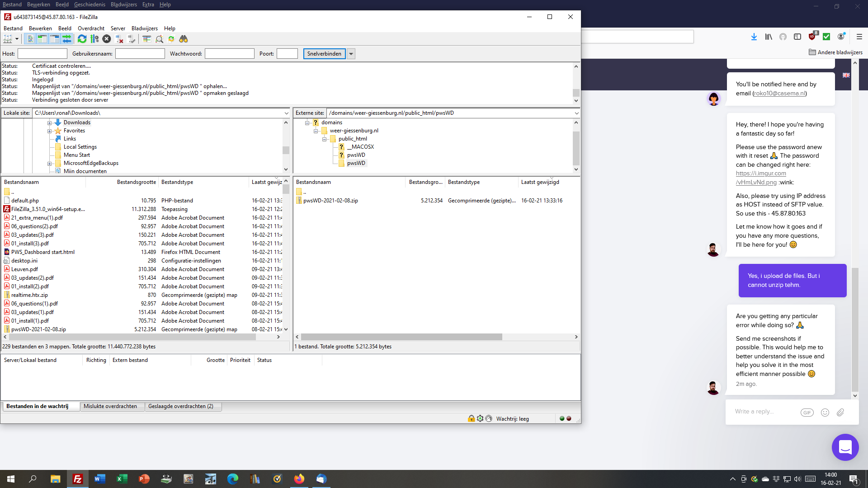Click the Gebruikersnaam input field
868x488 pixels.
[x=140, y=54]
